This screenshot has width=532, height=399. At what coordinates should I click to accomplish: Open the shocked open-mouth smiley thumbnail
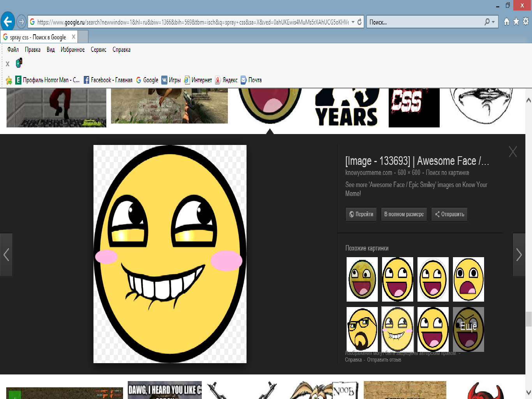click(469, 279)
